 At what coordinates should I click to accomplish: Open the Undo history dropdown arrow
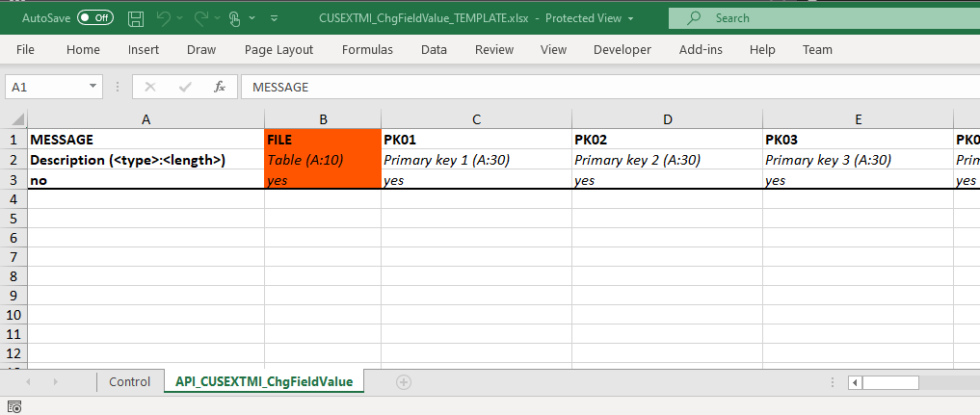[180, 18]
